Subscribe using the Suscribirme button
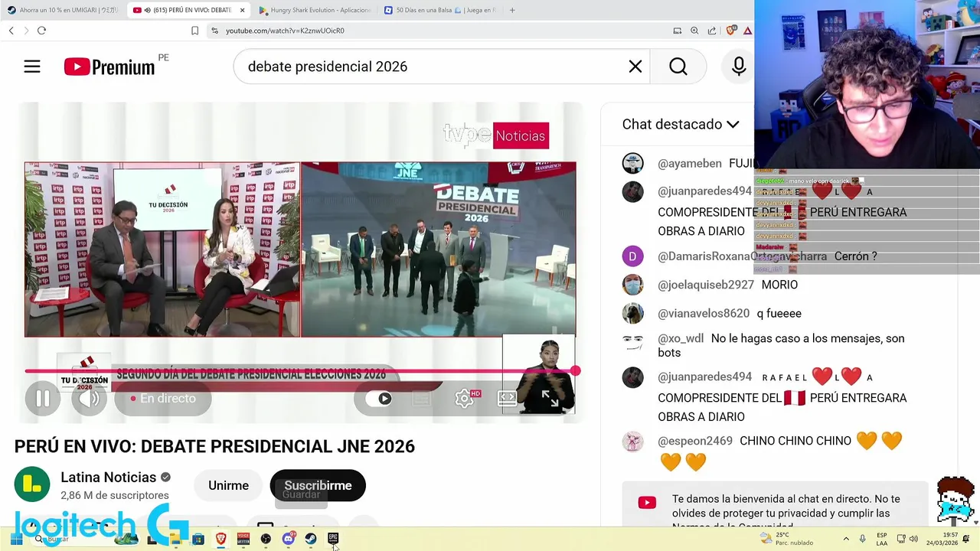This screenshot has width=980, height=551. click(x=318, y=486)
